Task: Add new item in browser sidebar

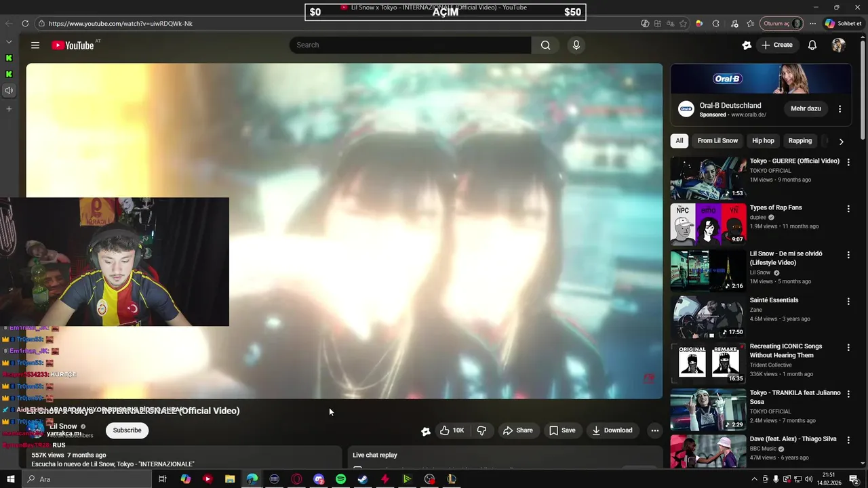Action: [x=9, y=108]
